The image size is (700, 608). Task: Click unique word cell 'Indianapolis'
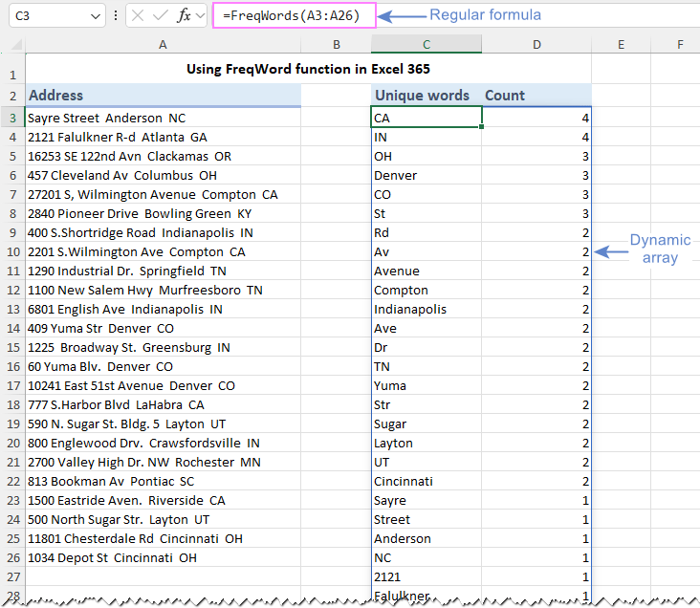[x=427, y=310]
